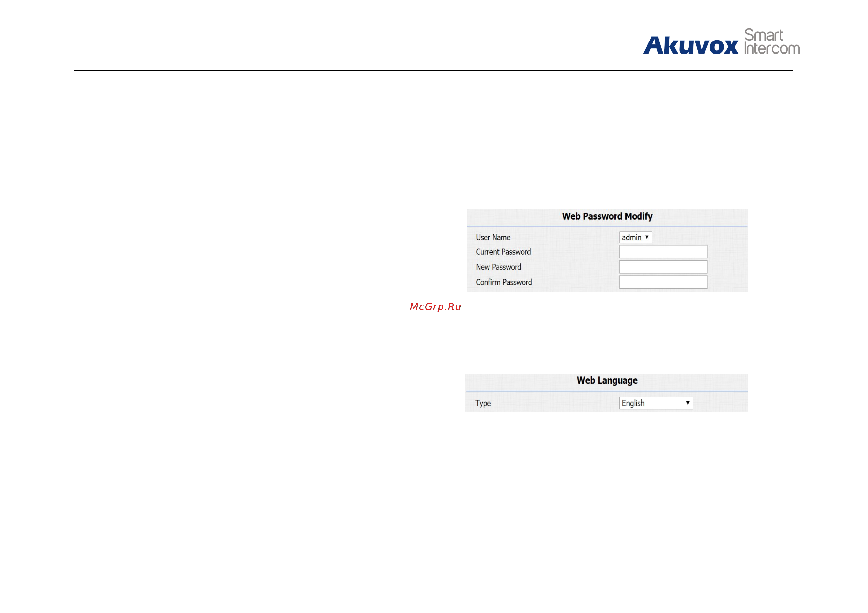Click the 'User Name' label
The height and width of the screenshot is (613, 868).
493,237
